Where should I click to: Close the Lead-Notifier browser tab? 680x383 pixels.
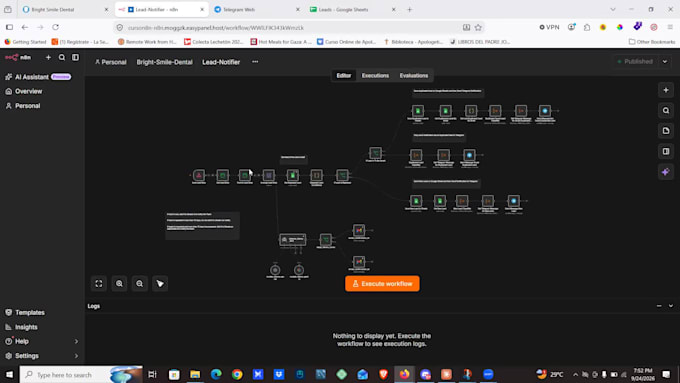pos(202,9)
